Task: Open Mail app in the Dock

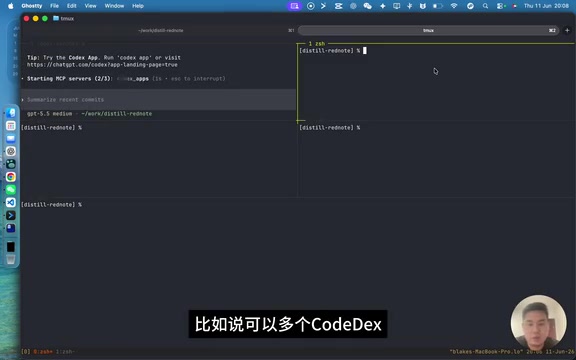Action: tap(11, 139)
